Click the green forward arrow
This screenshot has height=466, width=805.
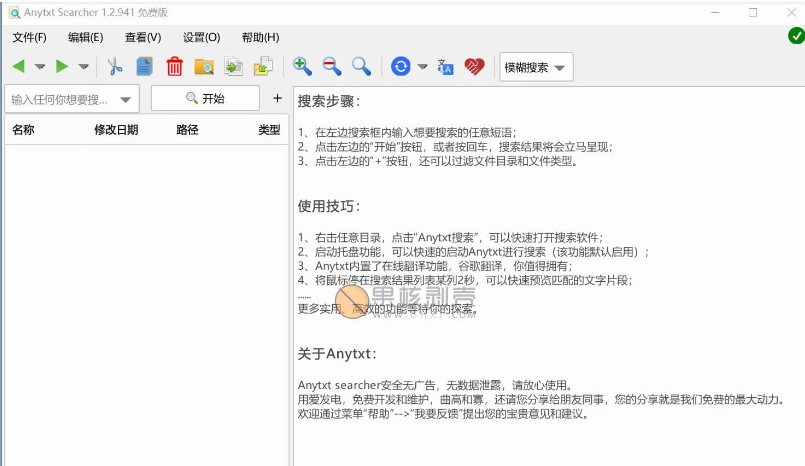click(62, 66)
